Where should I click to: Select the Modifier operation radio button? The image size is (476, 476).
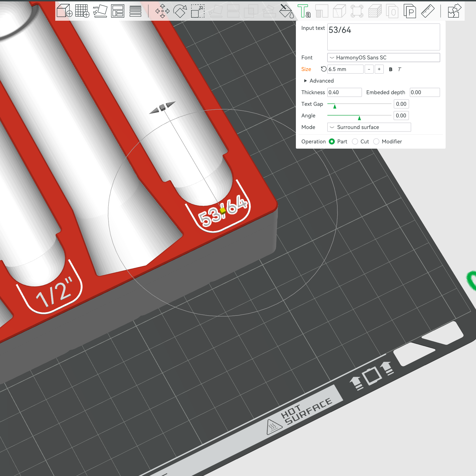376,141
